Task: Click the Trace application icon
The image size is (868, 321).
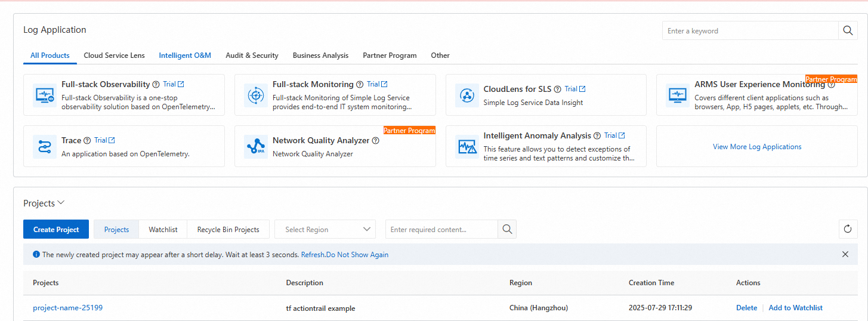Action: point(45,146)
